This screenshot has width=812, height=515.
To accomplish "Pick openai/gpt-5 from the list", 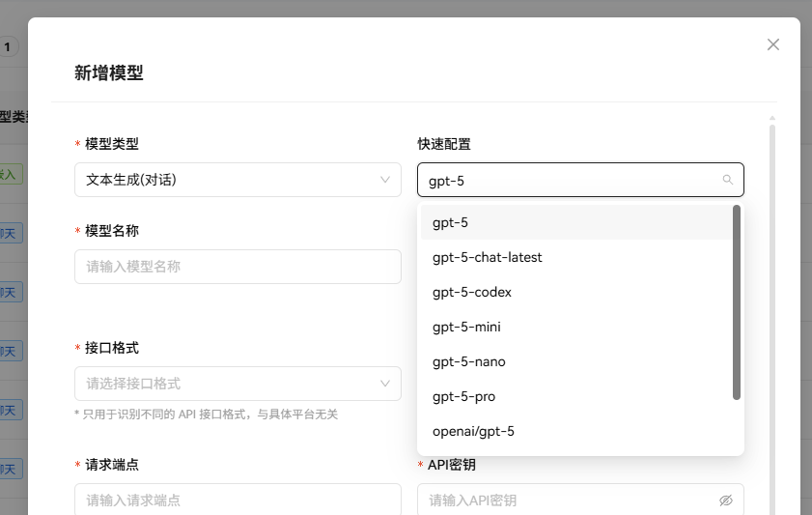I will [x=473, y=431].
